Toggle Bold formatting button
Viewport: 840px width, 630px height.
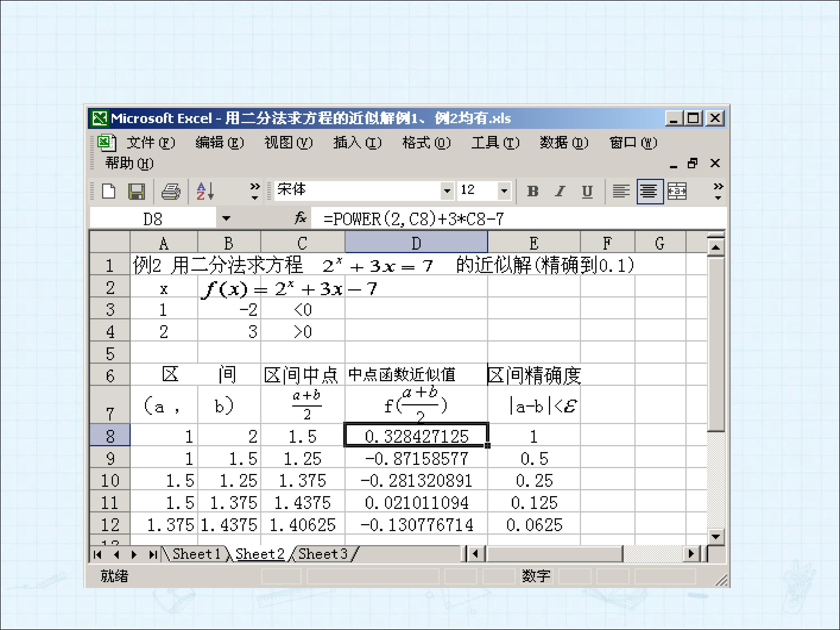pos(533,191)
